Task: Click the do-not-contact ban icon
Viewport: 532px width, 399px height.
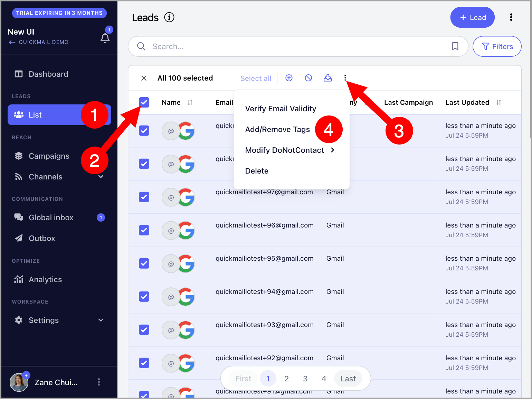Action: click(308, 78)
